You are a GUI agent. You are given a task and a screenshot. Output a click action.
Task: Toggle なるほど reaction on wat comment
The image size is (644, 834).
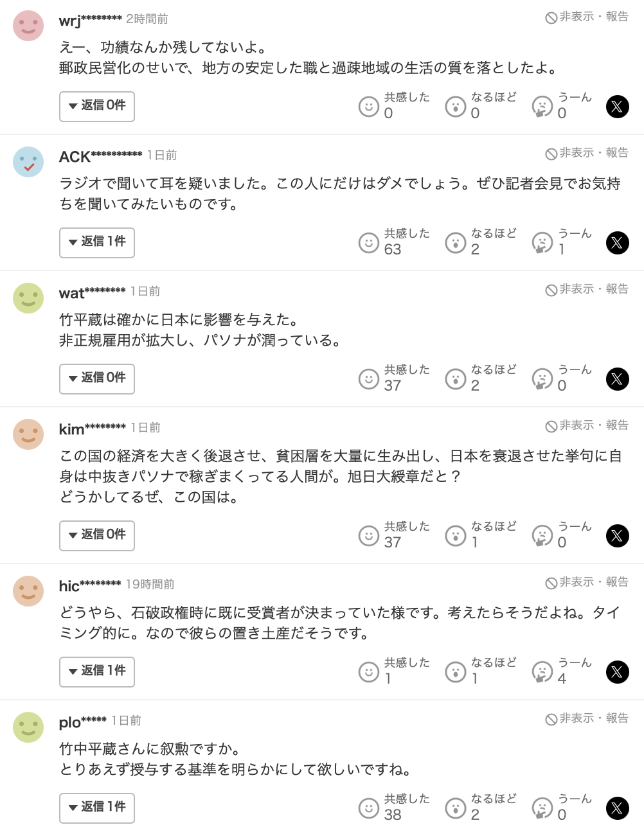456,379
